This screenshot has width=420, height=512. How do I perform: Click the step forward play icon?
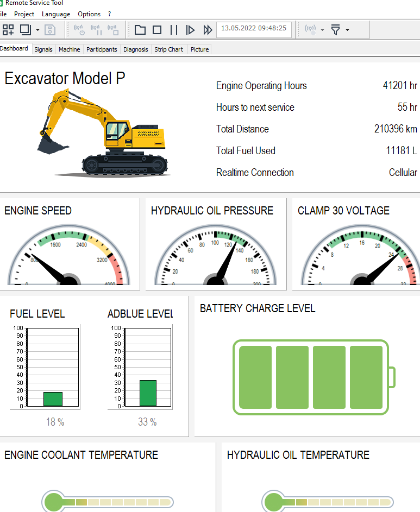(x=190, y=29)
